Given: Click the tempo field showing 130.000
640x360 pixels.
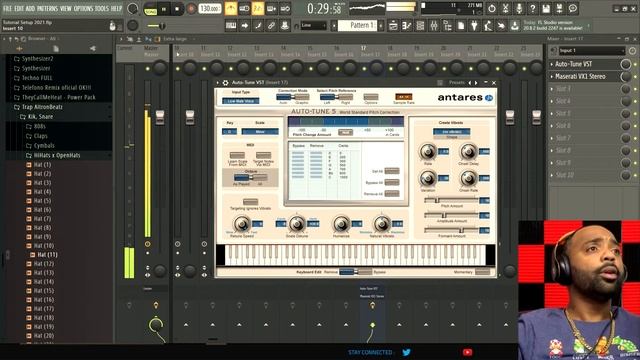Looking at the screenshot, I should point(210,9).
